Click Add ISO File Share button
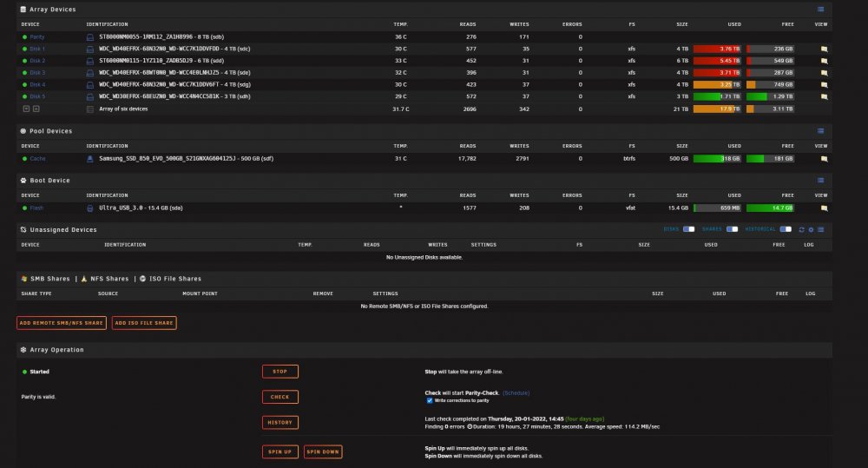Image resolution: width=868 pixels, height=468 pixels. [x=144, y=323]
